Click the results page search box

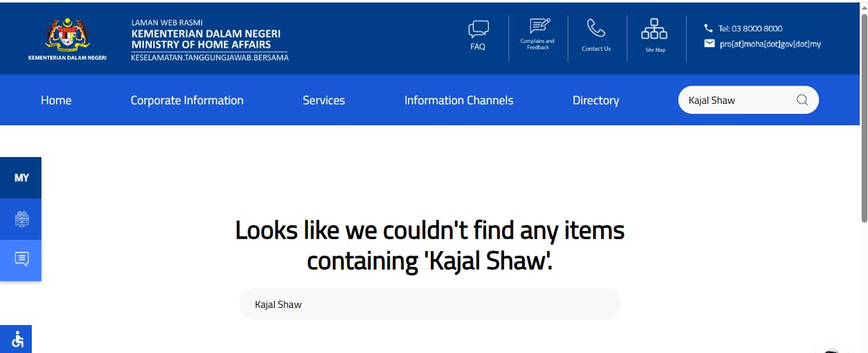pyautogui.click(x=430, y=305)
